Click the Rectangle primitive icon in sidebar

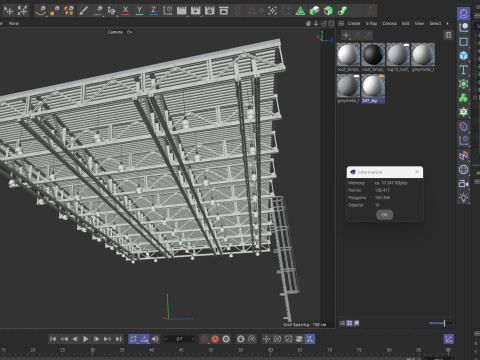(463, 42)
